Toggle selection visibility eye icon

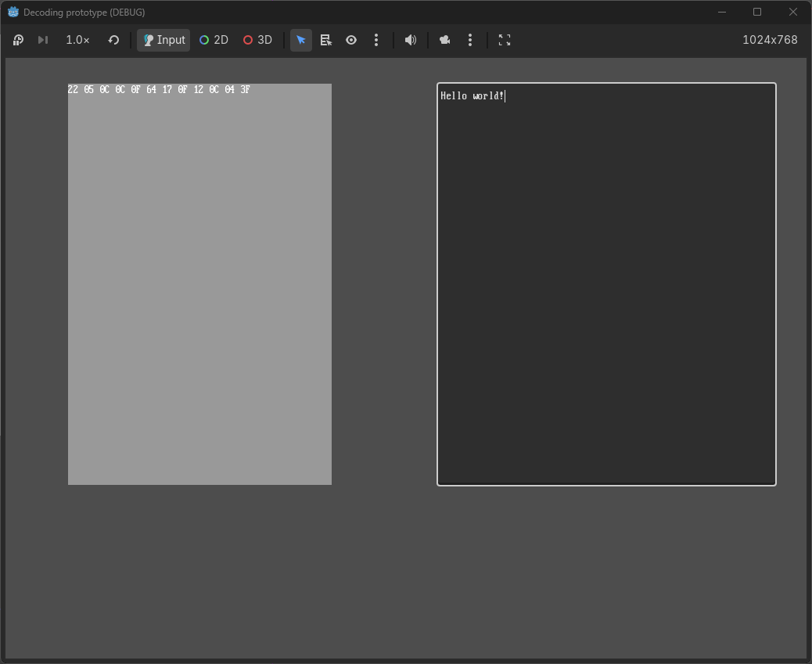(351, 40)
